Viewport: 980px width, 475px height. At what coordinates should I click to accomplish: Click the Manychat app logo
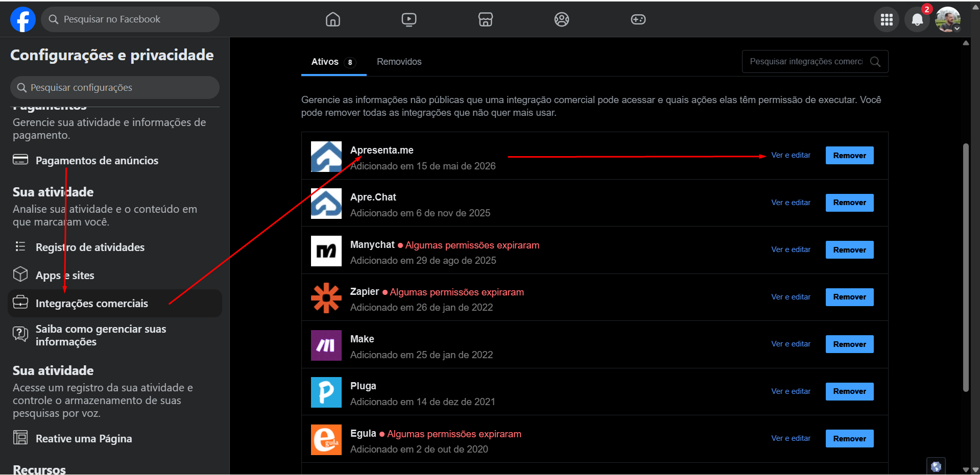tap(326, 251)
